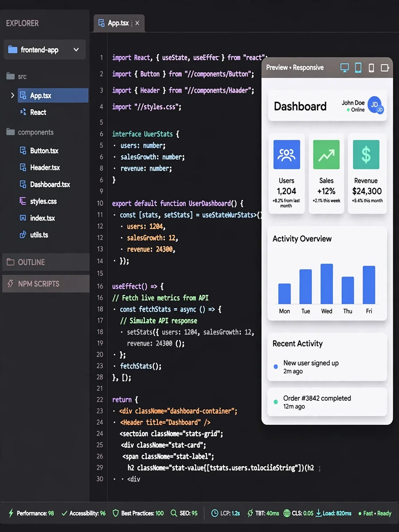Click the TBT: 40ms metric
The image size is (399, 532).
pyautogui.click(x=263, y=513)
